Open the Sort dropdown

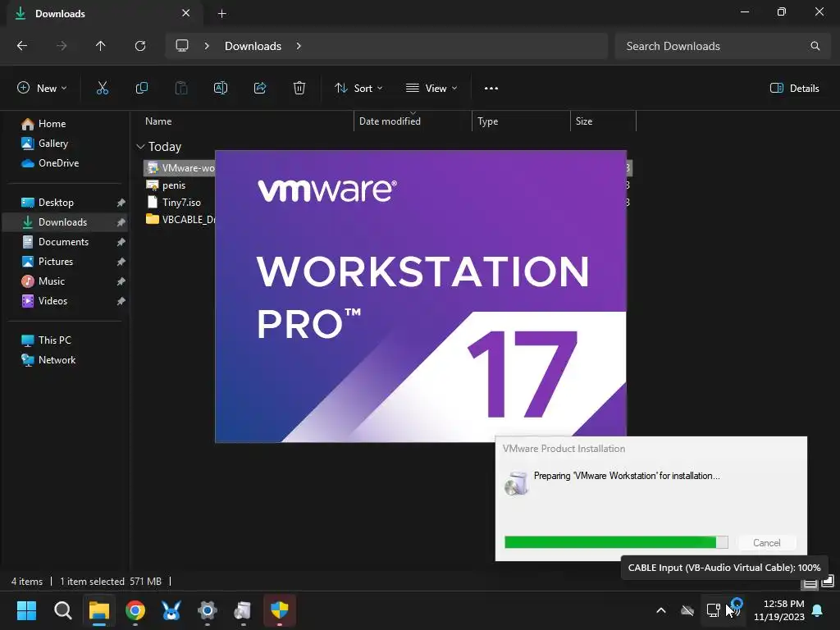[358, 89]
